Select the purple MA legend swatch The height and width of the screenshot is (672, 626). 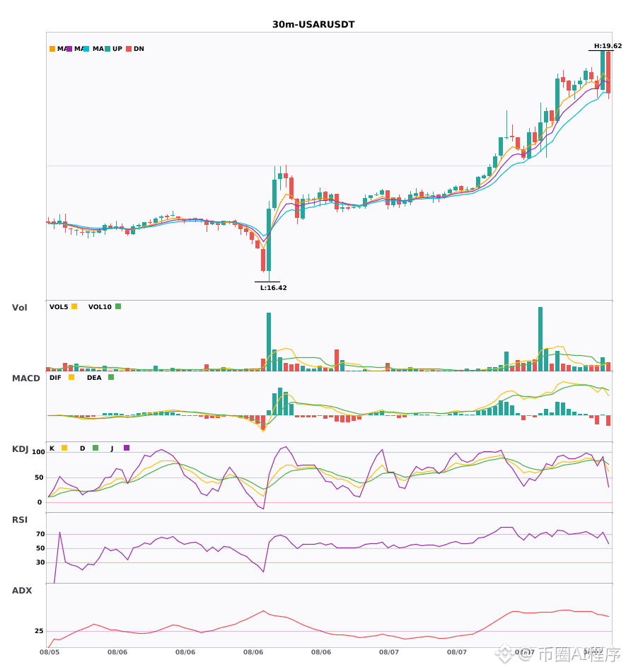point(69,49)
